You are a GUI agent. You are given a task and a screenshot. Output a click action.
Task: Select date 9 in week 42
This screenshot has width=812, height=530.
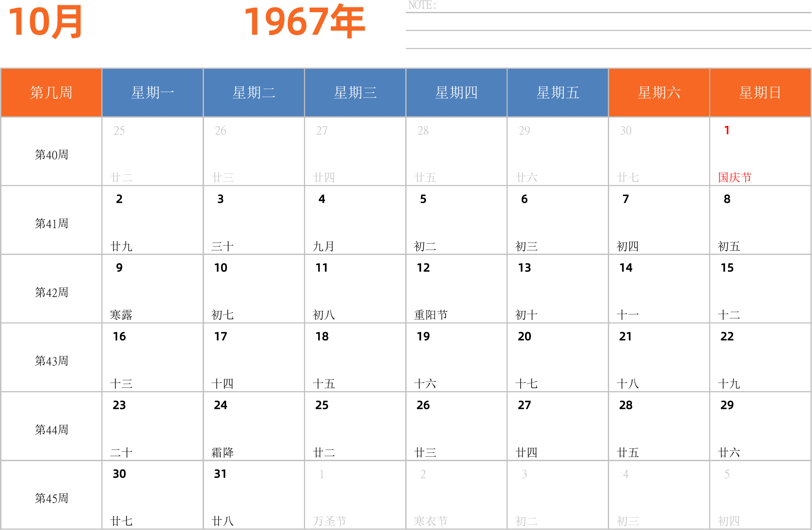(119, 268)
